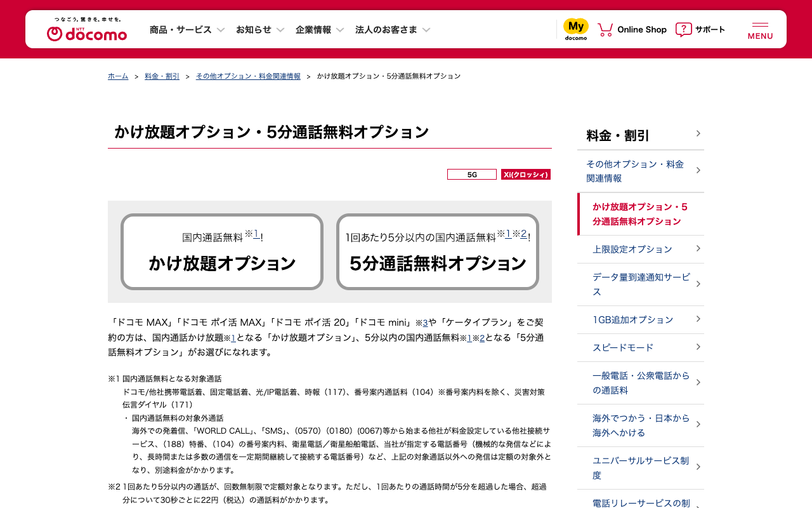Click the Online Shop cart icon
The image size is (812, 508).
[x=605, y=29]
